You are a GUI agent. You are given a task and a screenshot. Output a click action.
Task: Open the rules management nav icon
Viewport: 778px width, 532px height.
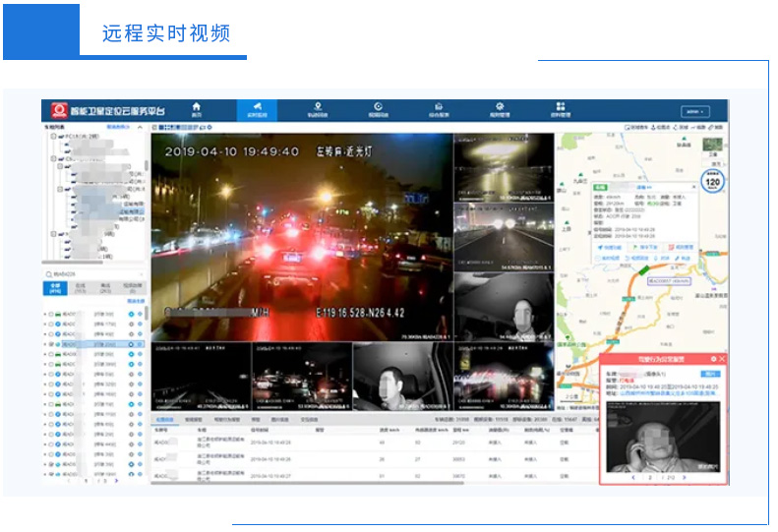click(500, 108)
